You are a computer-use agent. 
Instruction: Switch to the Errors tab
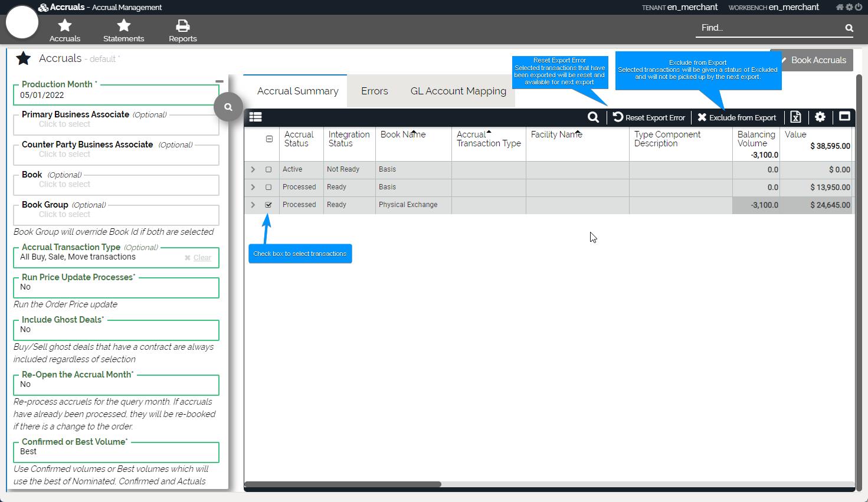(x=374, y=91)
